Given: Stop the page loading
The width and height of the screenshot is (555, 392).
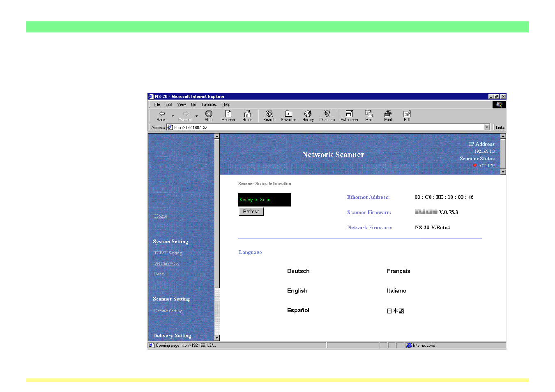Looking at the screenshot, I should (x=209, y=116).
